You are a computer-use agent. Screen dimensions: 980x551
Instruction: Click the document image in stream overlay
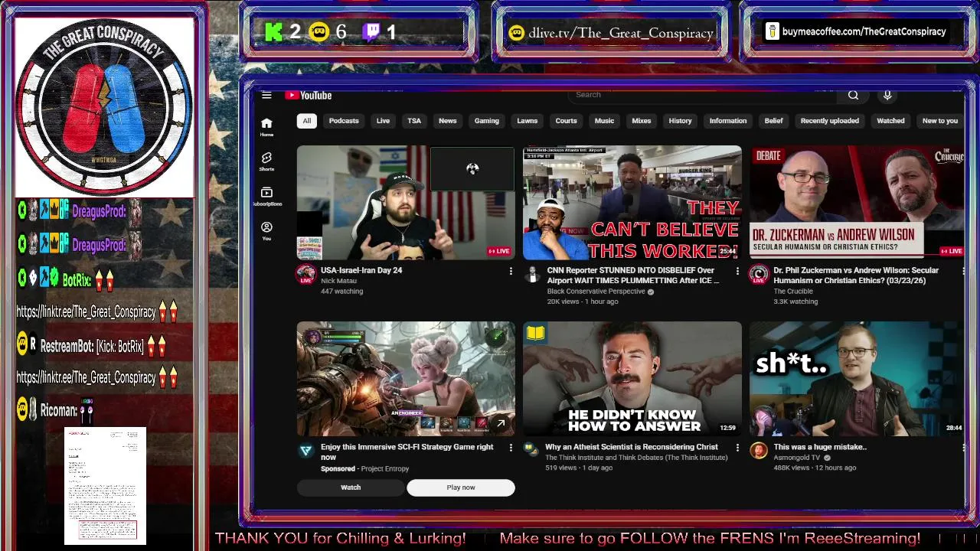[106, 485]
